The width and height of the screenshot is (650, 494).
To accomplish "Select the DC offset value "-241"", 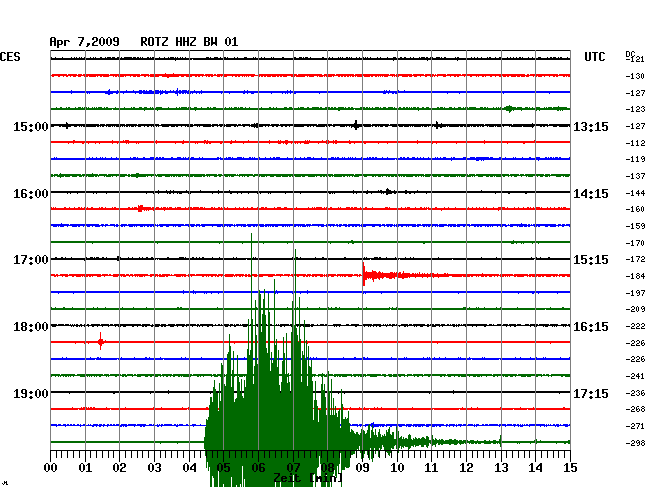I will click(635, 376).
